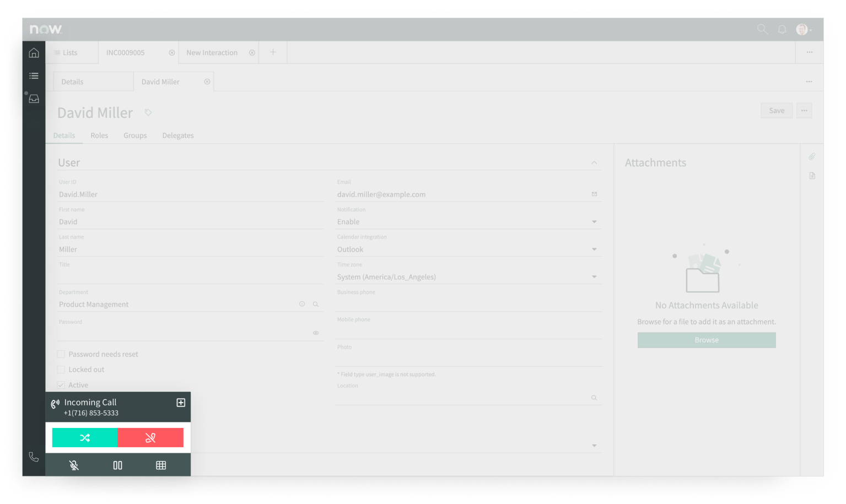Expand the incoming call panel plus icon
The height and width of the screenshot is (504, 846).
181,403
